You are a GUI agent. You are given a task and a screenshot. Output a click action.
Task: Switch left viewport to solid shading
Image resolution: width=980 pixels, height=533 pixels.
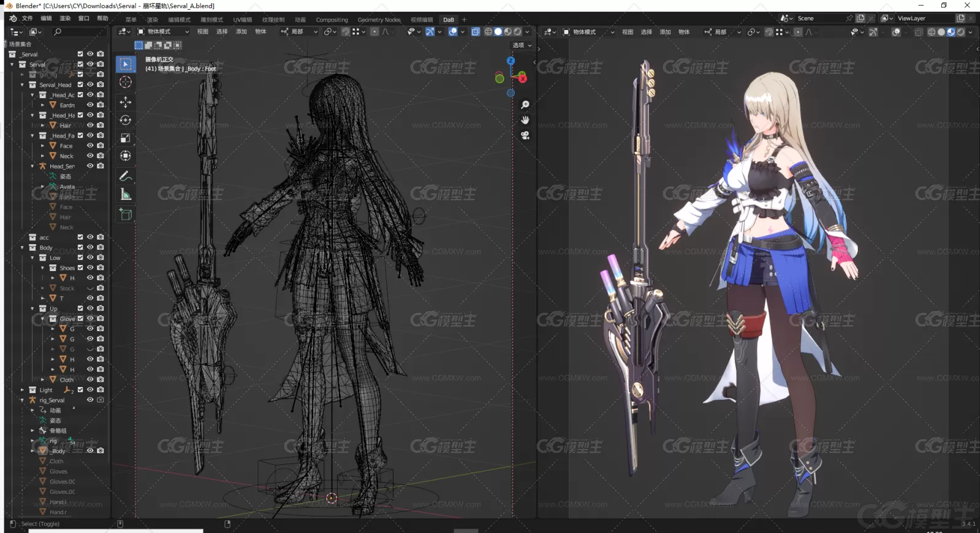tap(498, 32)
